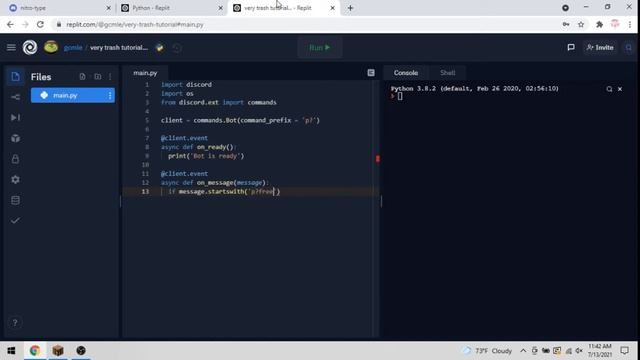
Task: Open the weather 73°F Cloudy widget
Action: pos(487,351)
